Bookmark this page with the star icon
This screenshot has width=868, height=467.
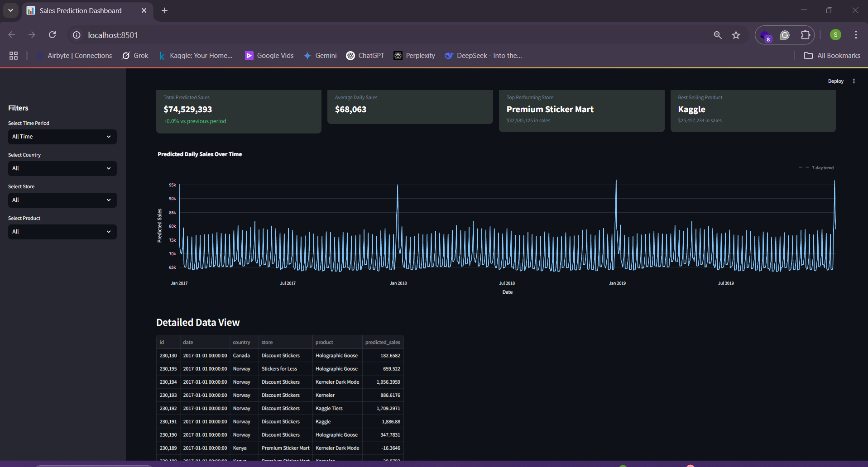pyautogui.click(x=736, y=35)
